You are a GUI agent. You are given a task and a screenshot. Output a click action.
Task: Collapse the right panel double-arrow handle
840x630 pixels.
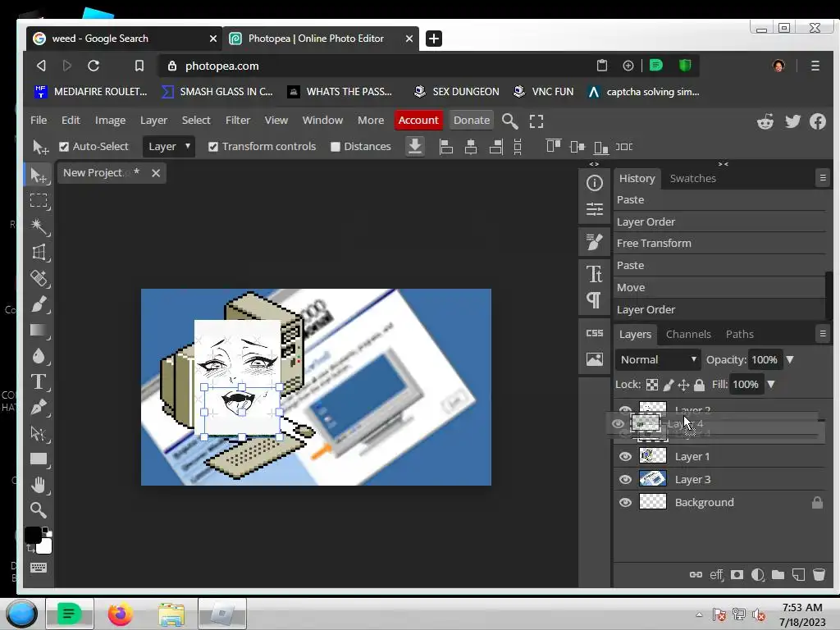coord(724,164)
